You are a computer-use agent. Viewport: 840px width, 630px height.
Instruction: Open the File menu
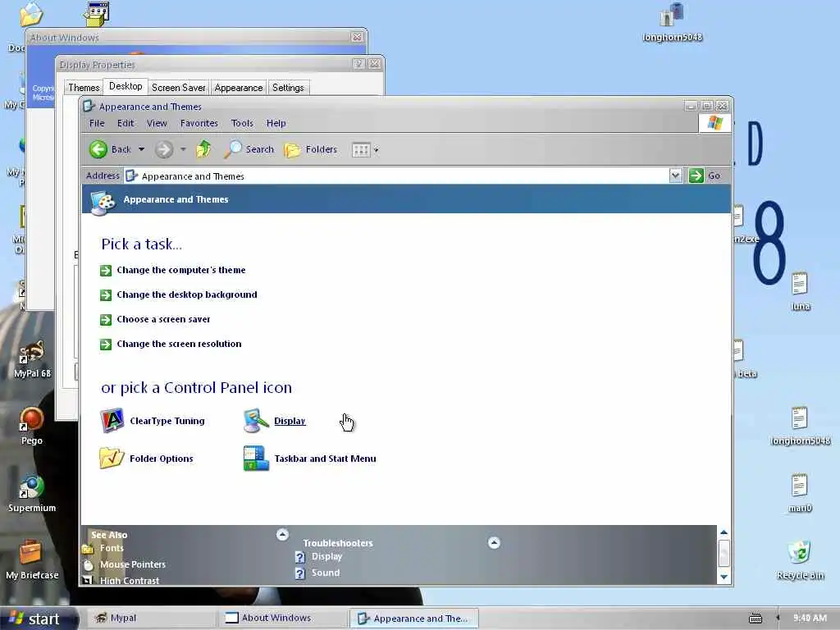[x=97, y=123]
